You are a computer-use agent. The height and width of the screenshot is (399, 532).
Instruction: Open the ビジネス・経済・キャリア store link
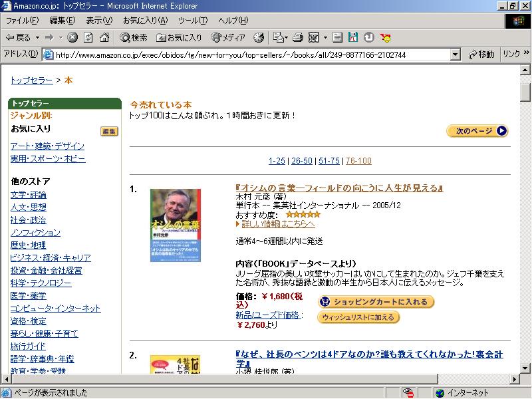click(x=51, y=258)
